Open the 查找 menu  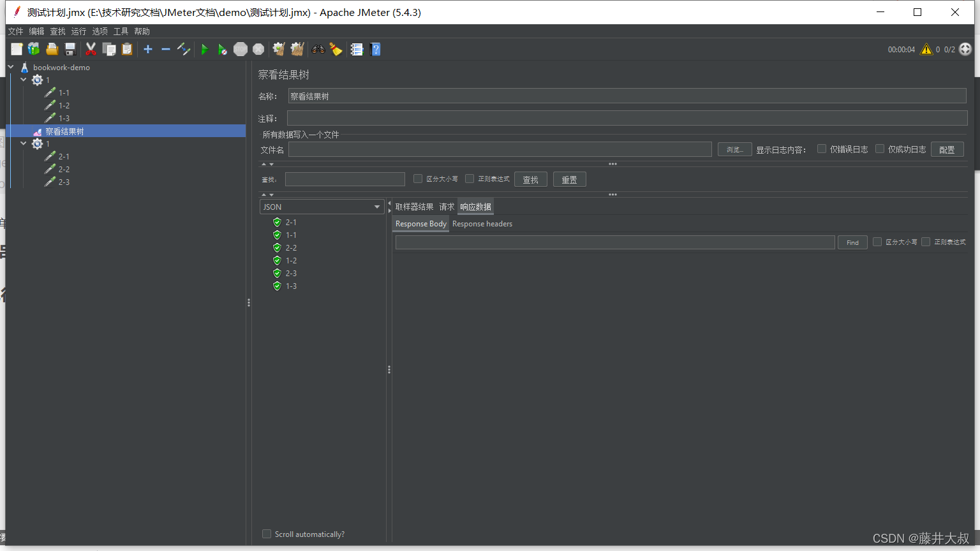click(x=57, y=31)
